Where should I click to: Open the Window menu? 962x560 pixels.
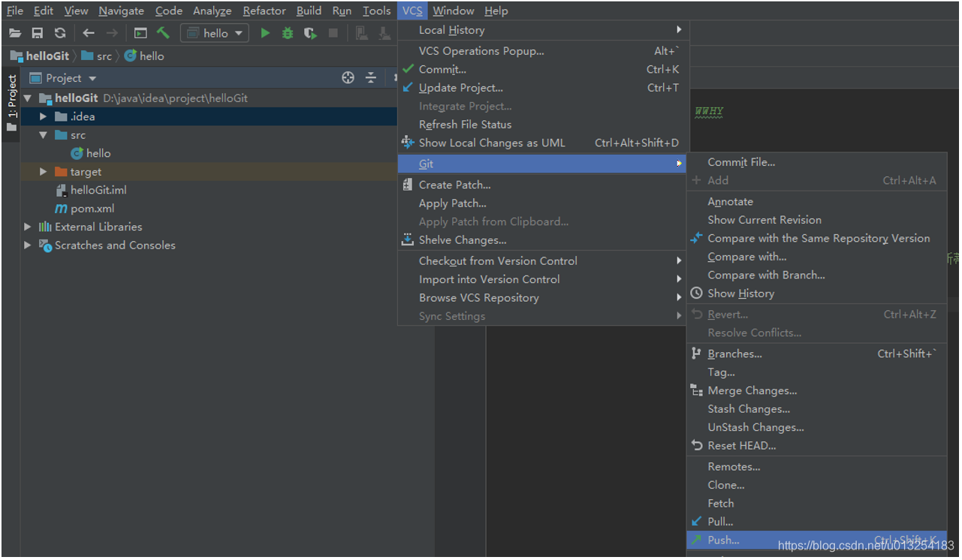(454, 11)
